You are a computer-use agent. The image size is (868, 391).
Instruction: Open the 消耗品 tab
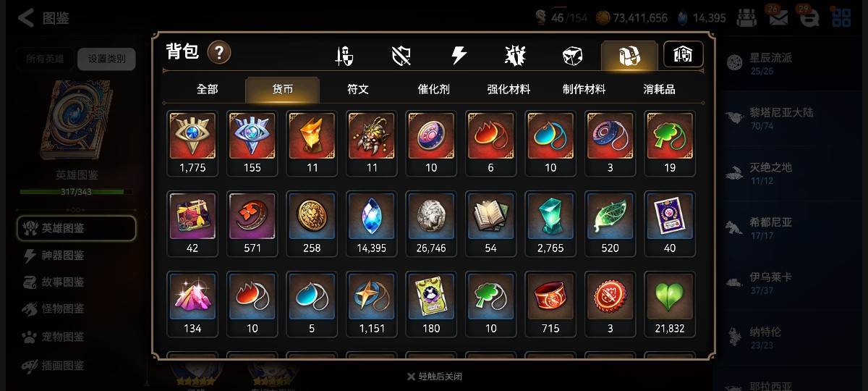[x=659, y=89]
